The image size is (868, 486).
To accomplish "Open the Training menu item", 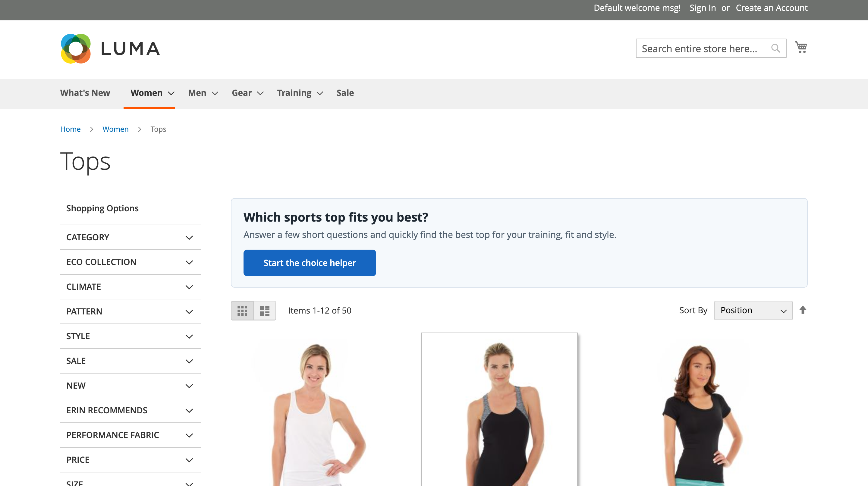I will coord(294,93).
